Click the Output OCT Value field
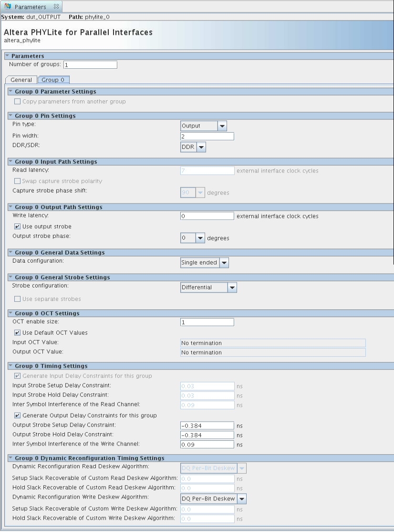The image size is (394, 532). pyautogui.click(x=273, y=352)
